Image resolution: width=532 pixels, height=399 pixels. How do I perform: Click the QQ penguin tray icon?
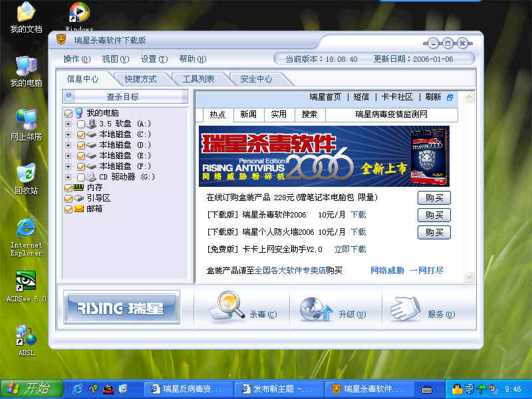point(457,389)
